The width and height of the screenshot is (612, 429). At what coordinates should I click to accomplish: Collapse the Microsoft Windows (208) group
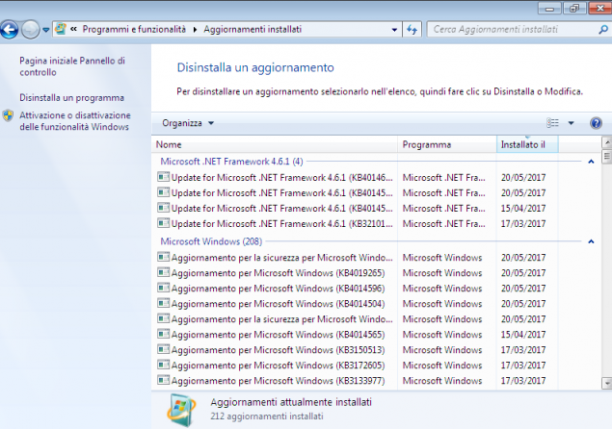pos(591,242)
